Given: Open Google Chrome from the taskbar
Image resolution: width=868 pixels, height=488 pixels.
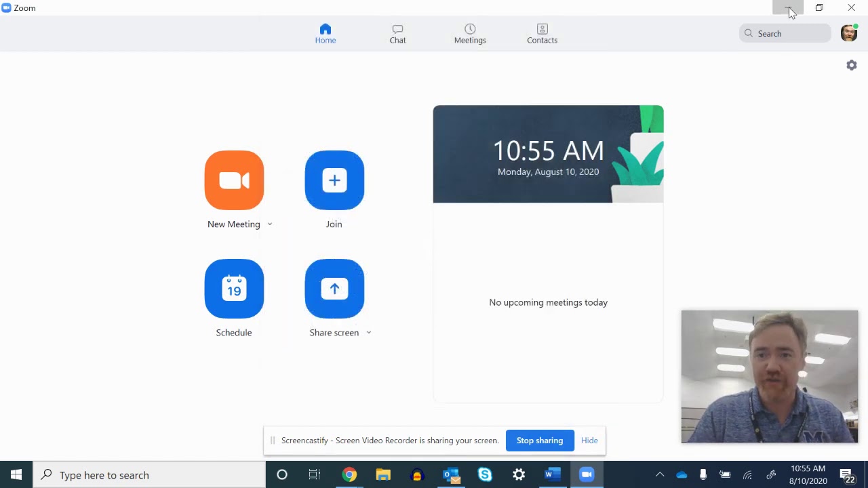Looking at the screenshot, I should pos(349,475).
